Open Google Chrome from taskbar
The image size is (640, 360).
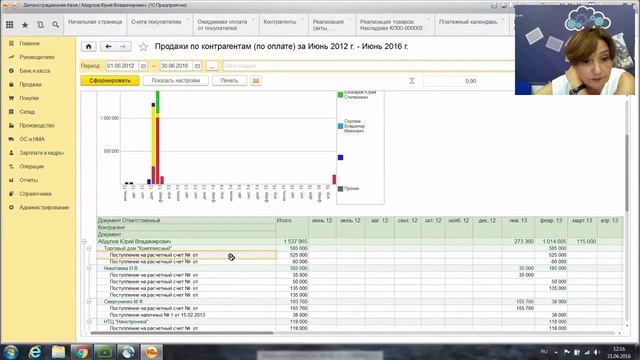tap(81, 352)
